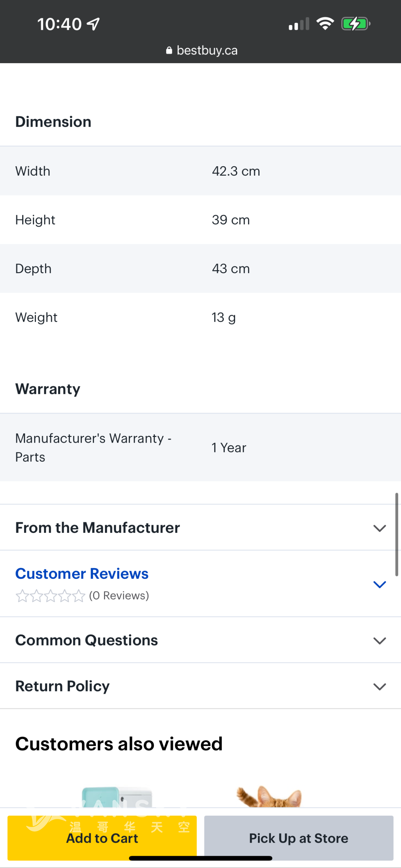This screenshot has width=401, height=868.
Task: Tap the Wi-Fi status icon
Action: pos(325,23)
